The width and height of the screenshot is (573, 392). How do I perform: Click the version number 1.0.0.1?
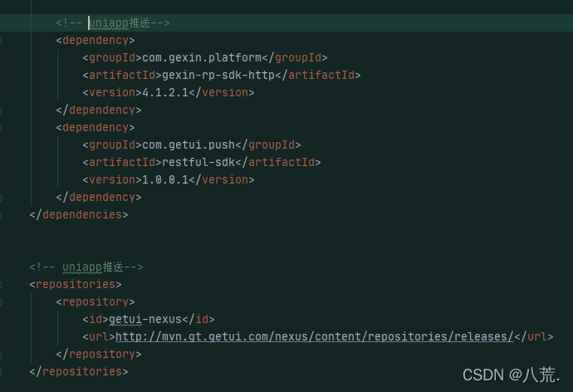pyautogui.click(x=165, y=179)
